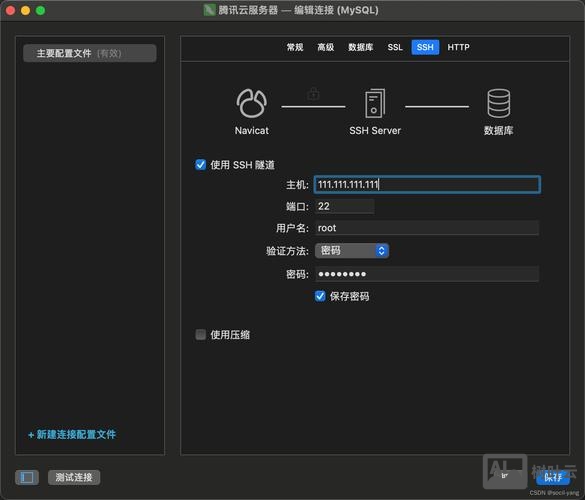Click the SSH Server label text
This screenshot has height=500, width=585.
(375, 131)
